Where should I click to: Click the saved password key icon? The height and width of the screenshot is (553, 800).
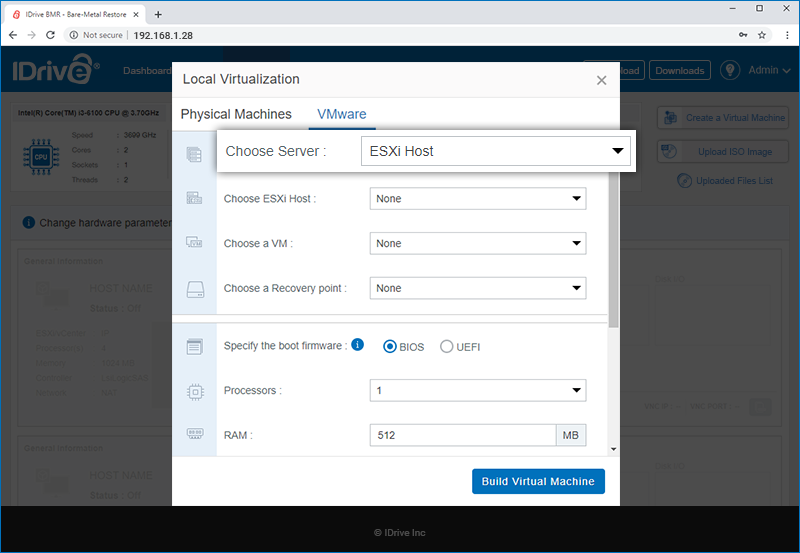coord(743,35)
